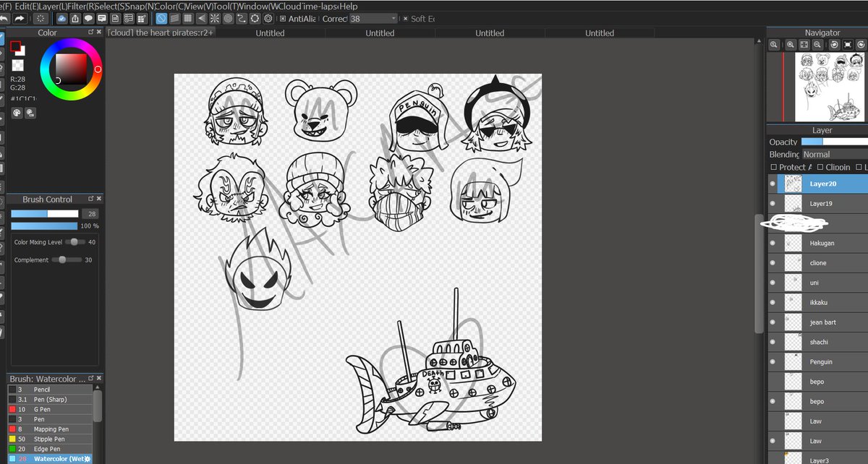
Task: Click the transparent color swatch
Action: [x=17, y=66]
